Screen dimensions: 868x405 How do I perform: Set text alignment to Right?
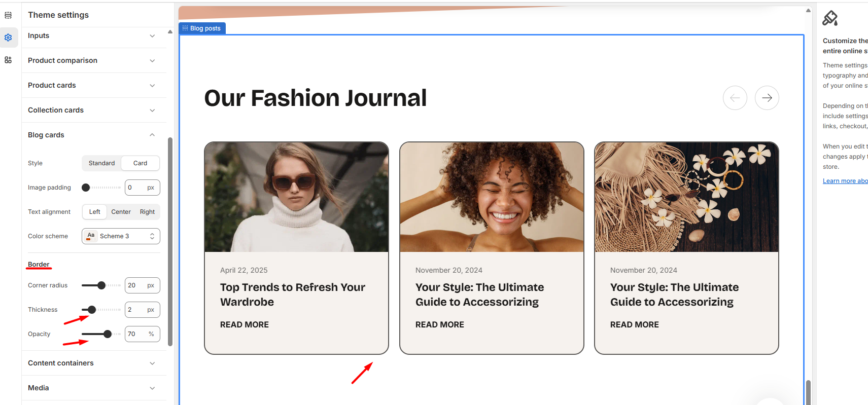(147, 212)
